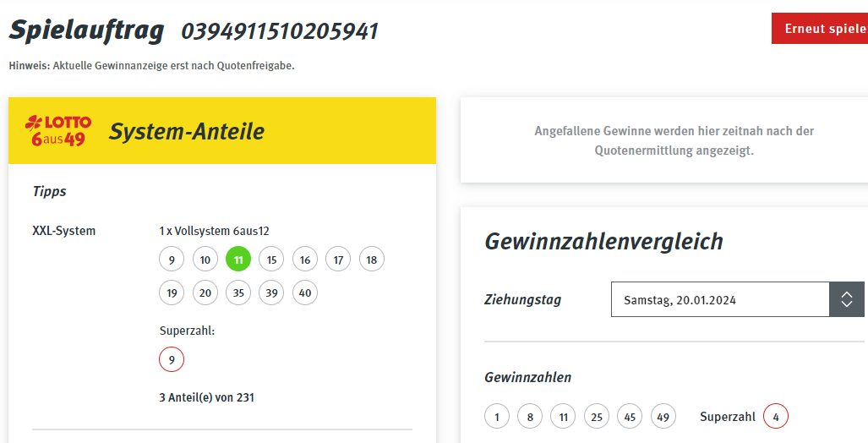
Task: Click winning number 49 ball
Action: [663, 417]
